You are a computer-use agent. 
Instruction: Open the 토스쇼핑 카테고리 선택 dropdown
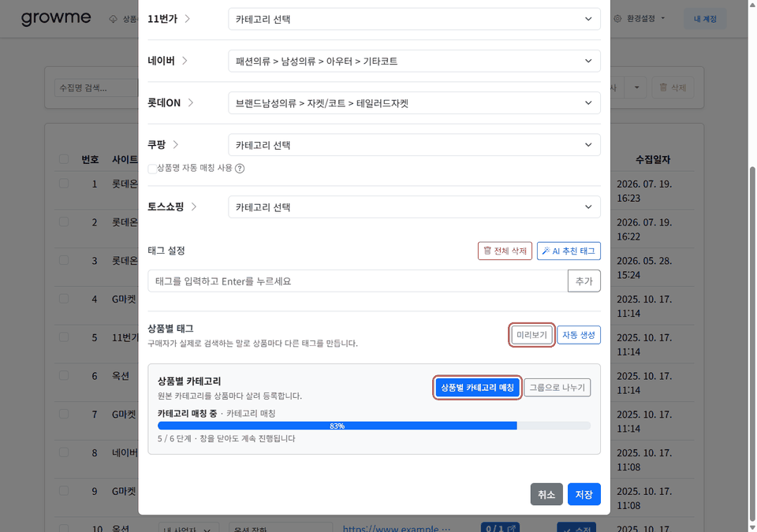(x=414, y=206)
